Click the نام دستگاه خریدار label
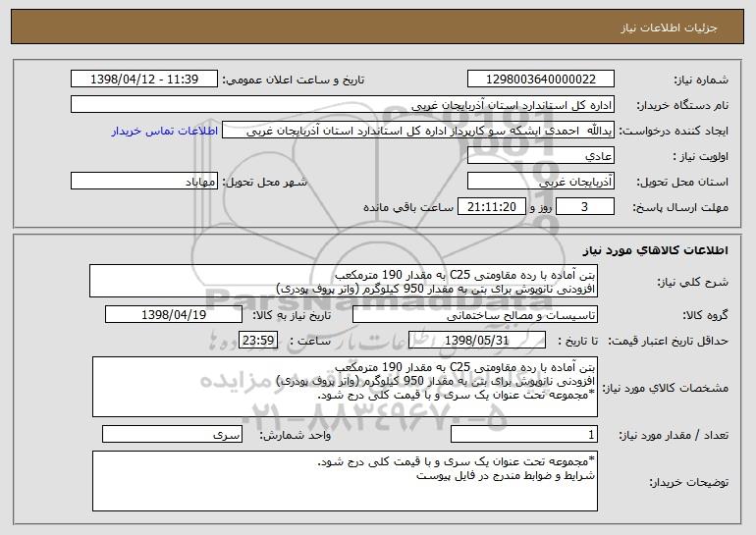 682,106
